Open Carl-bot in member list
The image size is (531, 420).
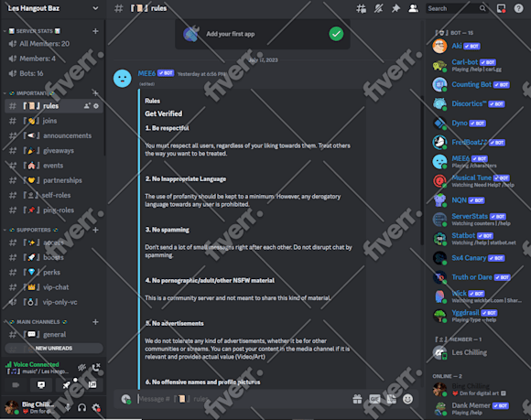478,65
